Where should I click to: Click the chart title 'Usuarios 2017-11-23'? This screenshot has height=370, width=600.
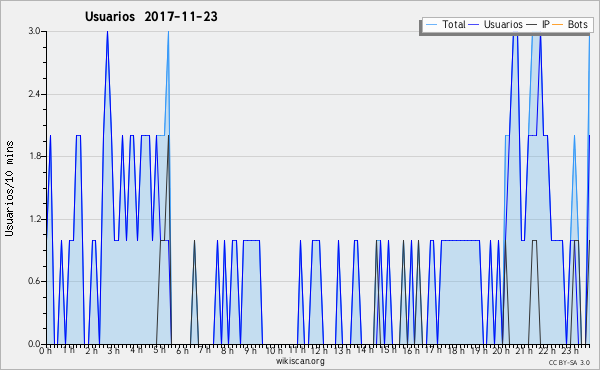click(151, 16)
